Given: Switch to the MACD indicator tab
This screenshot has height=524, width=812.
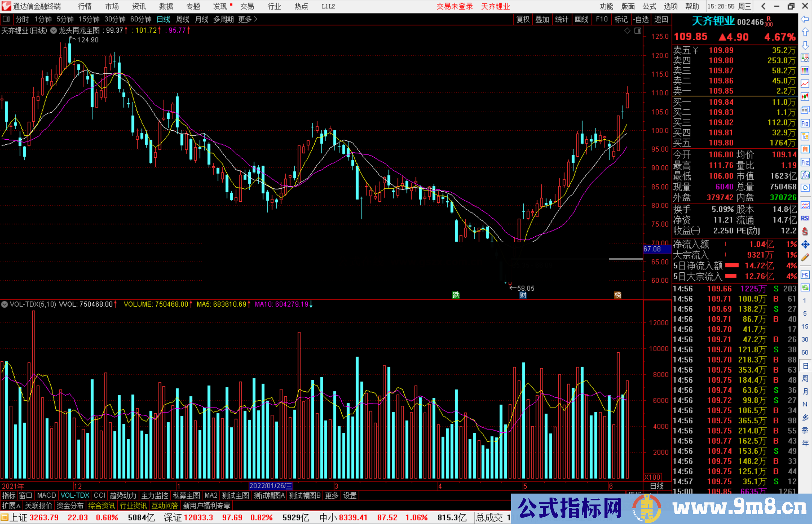Looking at the screenshot, I should coord(46,495).
